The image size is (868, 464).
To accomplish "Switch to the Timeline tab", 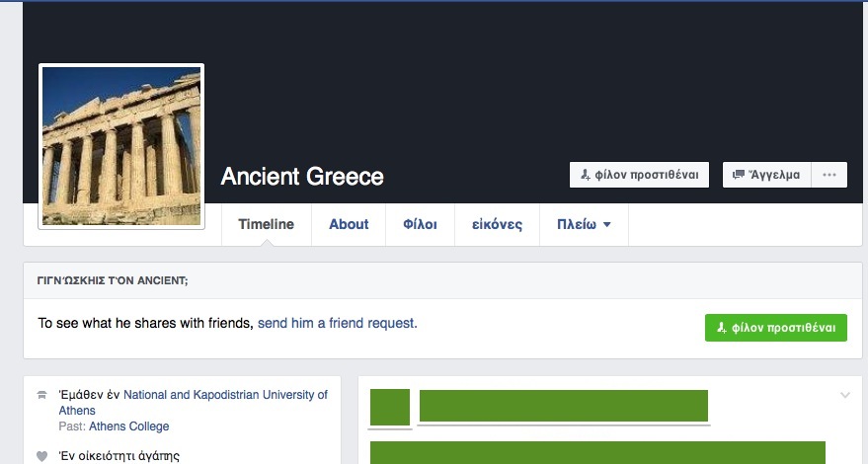I will [267, 224].
